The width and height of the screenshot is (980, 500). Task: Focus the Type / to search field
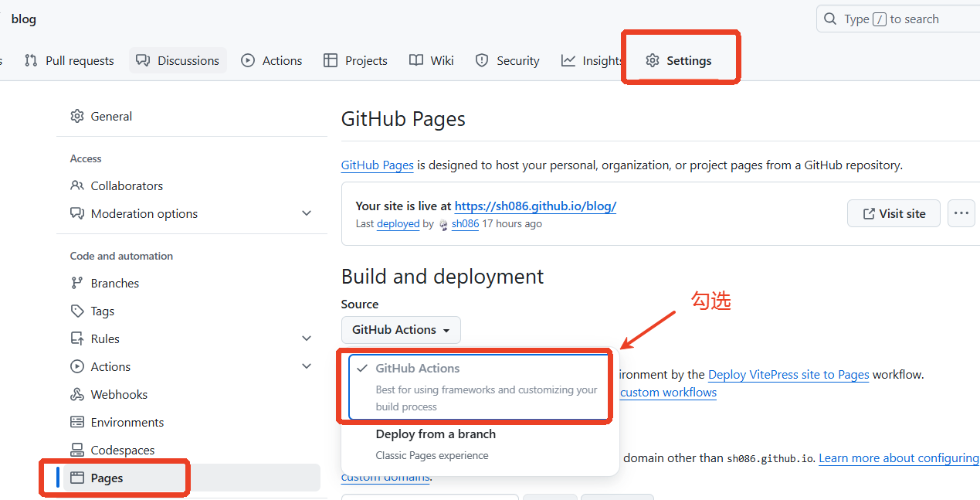click(898, 19)
